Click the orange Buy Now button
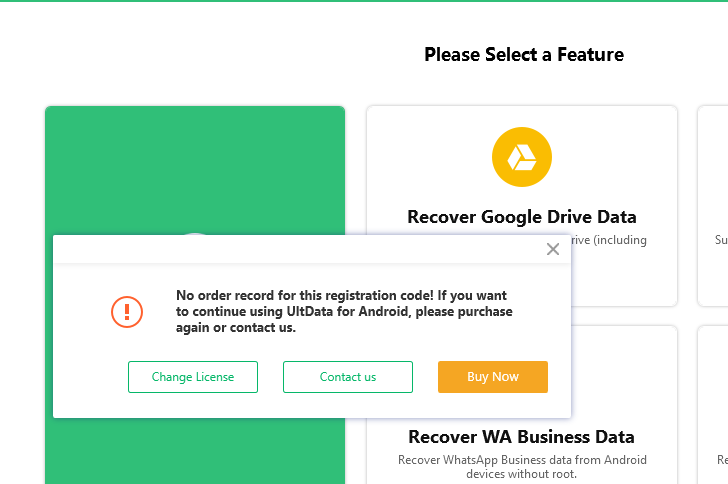 [493, 377]
